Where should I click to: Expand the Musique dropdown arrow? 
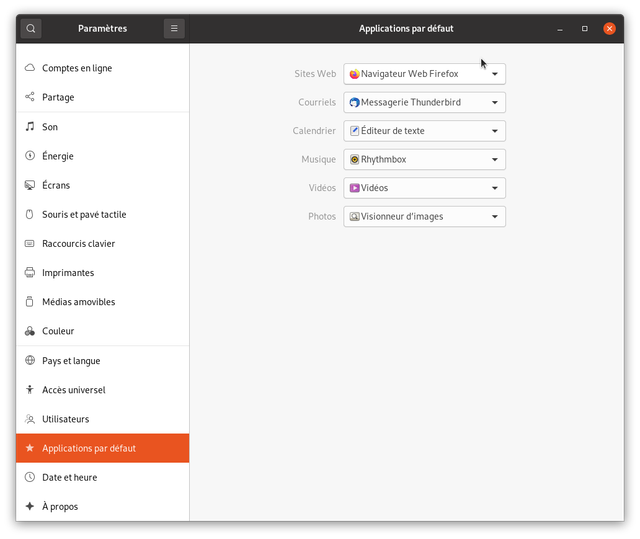tap(495, 160)
